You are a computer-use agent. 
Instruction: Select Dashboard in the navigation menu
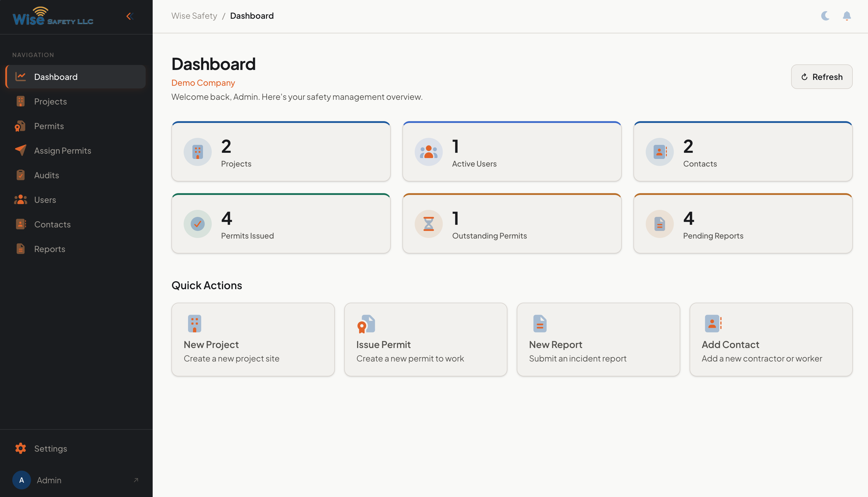(x=56, y=76)
